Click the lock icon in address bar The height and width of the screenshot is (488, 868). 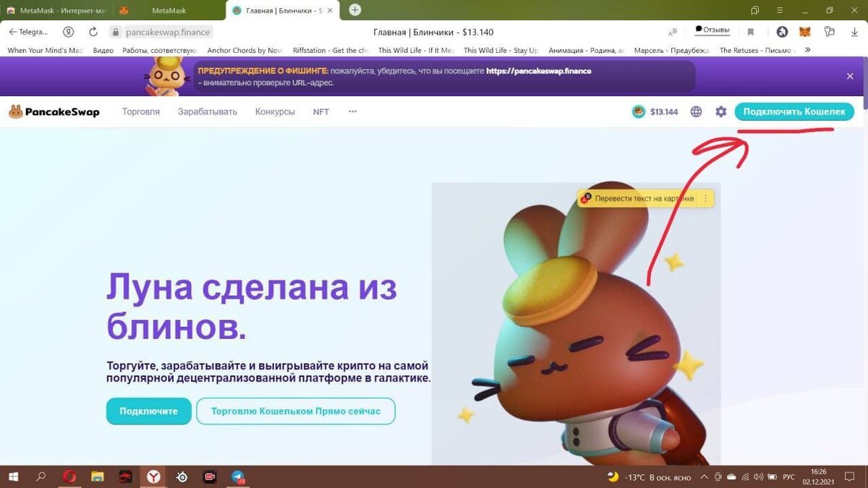tap(115, 32)
